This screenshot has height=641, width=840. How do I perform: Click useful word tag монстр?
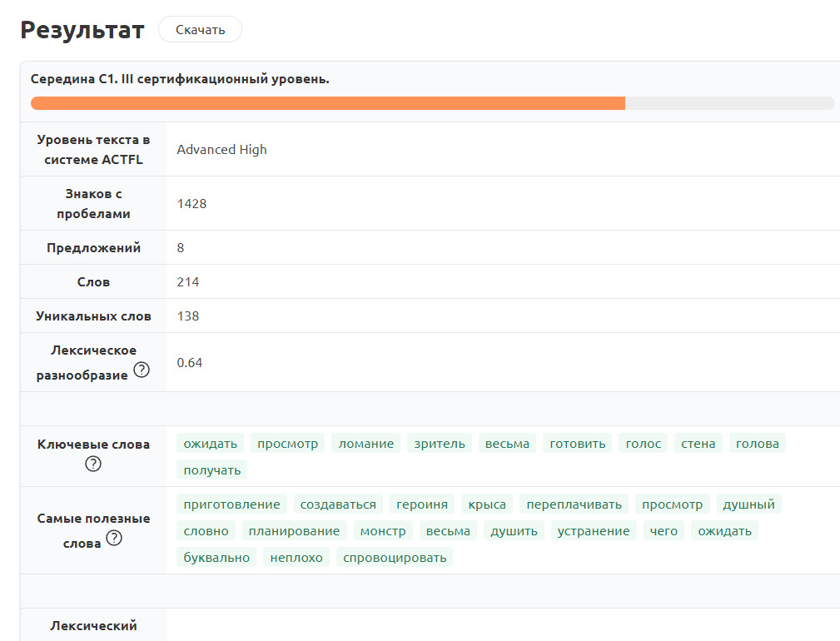[383, 531]
